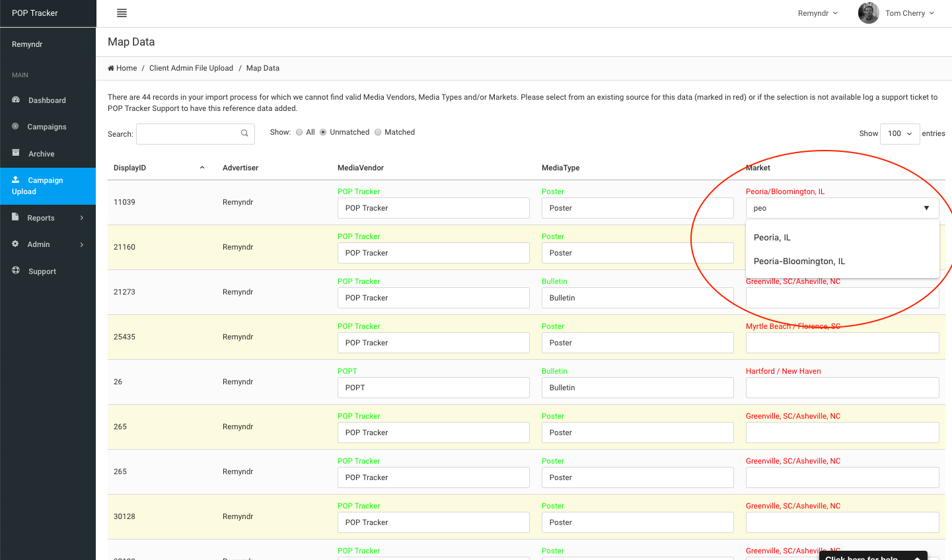Image resolution: width=952 pixels, height=560 pixels.
Task: Click red Myrtle Beach / Florence, SC label
Action: pyautogui.click(x=793, y=326)
